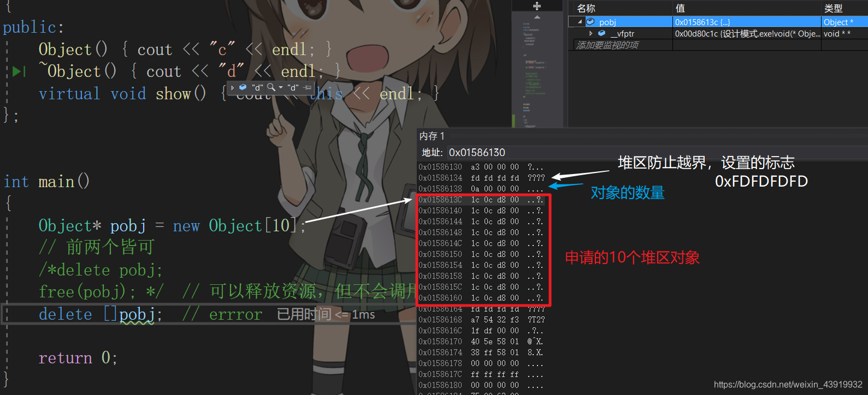
Task: Click the scroll-up arrow above the code minimap
Action: coord(537,17)
